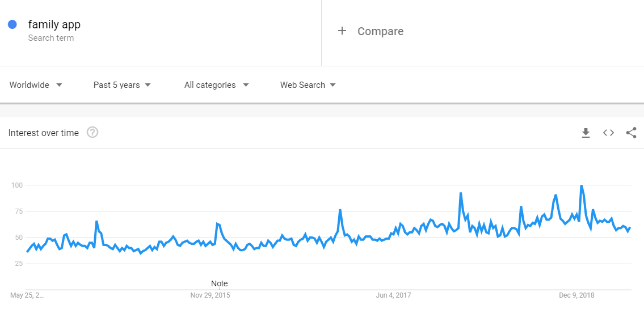Open the Worldwide region dropdown
This screenshot has height=322, width=644.
(x=36, y=85)
